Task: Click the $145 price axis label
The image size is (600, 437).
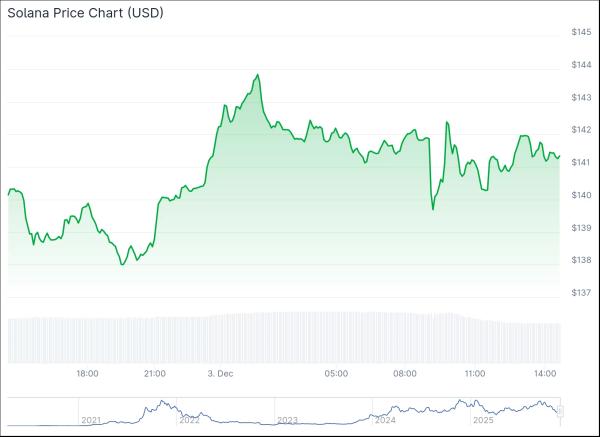Action: point(581,33)
